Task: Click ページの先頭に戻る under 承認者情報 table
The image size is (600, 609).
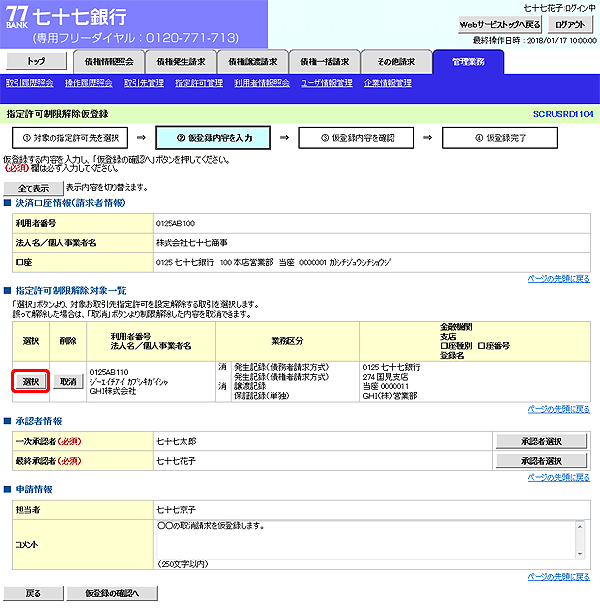Action: [559, 477]
